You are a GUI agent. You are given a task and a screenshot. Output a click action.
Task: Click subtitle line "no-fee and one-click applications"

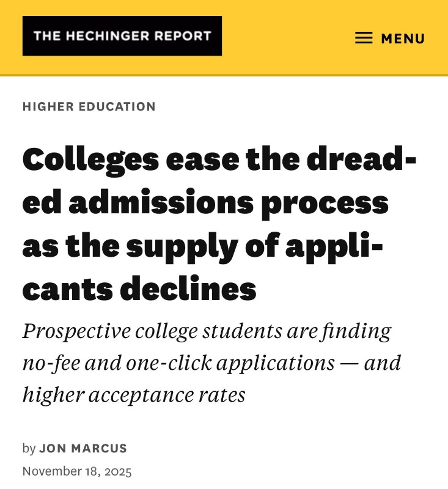tap(178, 362)
